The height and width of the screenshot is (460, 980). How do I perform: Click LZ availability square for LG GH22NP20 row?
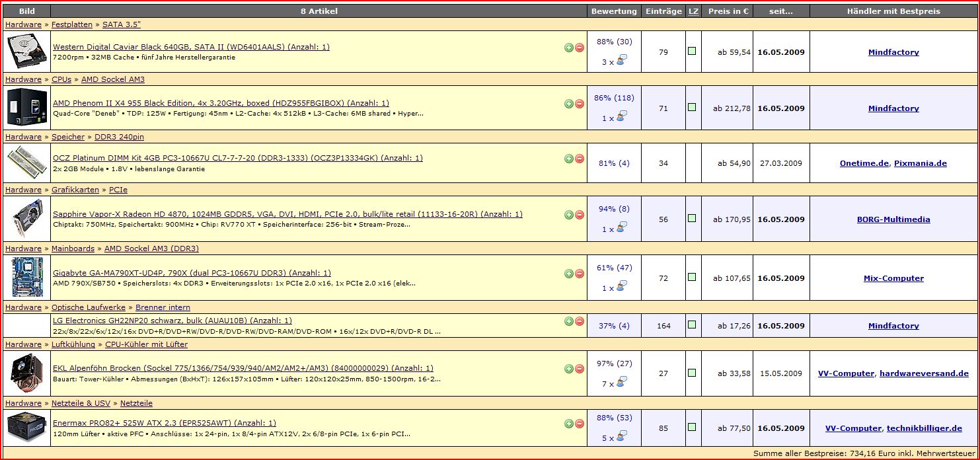692,325
